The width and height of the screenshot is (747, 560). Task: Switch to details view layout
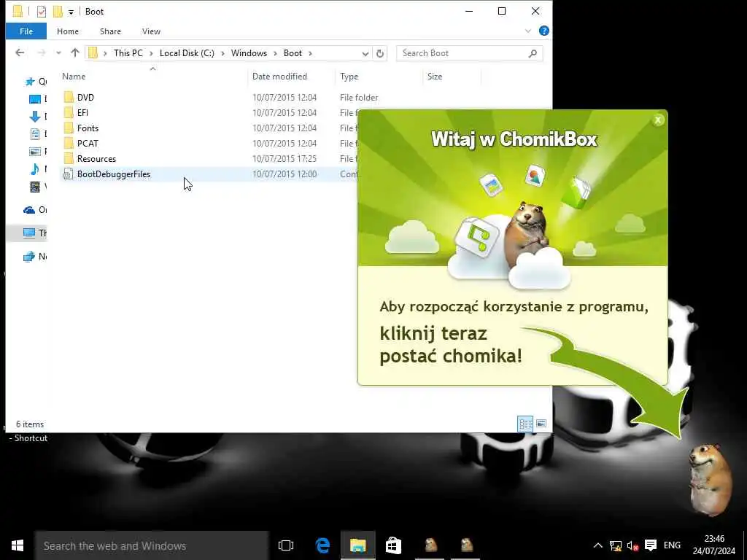tap(525, 424)
